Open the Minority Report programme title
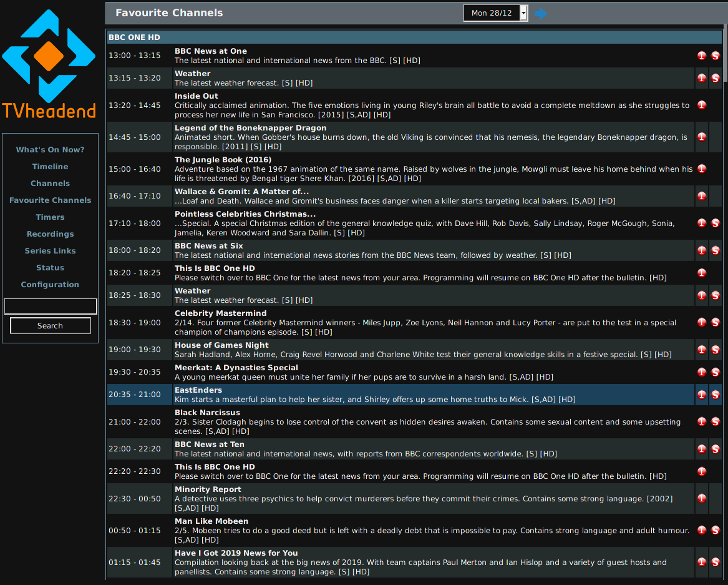Viewport: 728px width, 585px height. pyautogui.click(x=208, y=489)
